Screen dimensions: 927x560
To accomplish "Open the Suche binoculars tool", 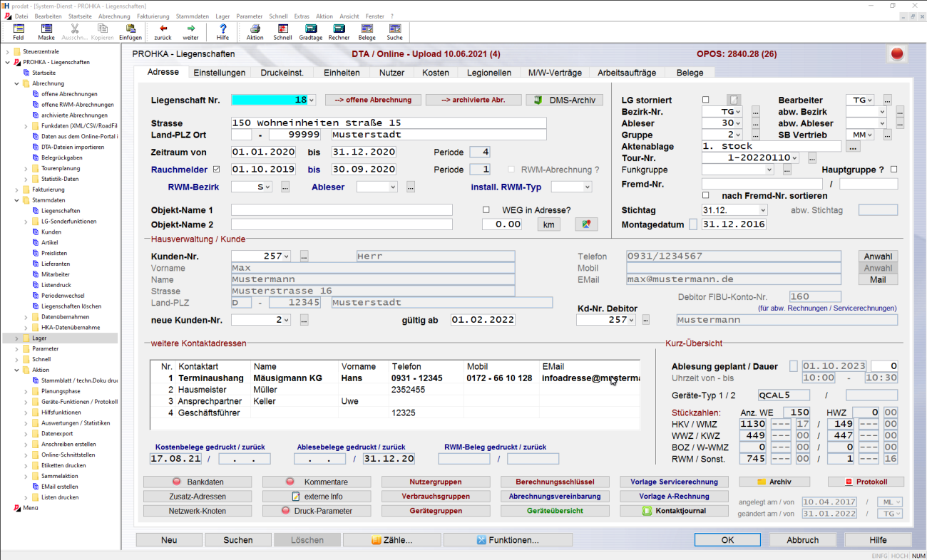I will [394, 32].
